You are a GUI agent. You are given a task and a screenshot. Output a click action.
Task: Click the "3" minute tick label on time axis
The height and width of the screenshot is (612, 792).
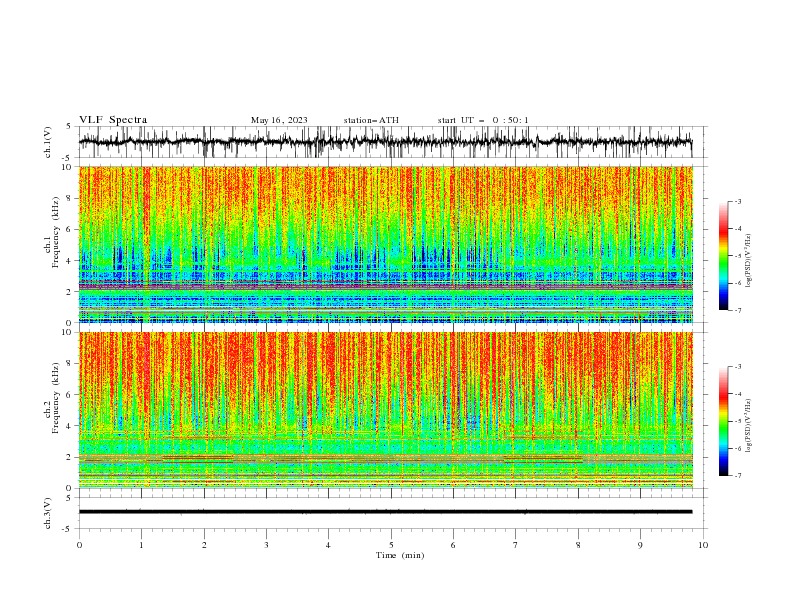coord(266,545)
